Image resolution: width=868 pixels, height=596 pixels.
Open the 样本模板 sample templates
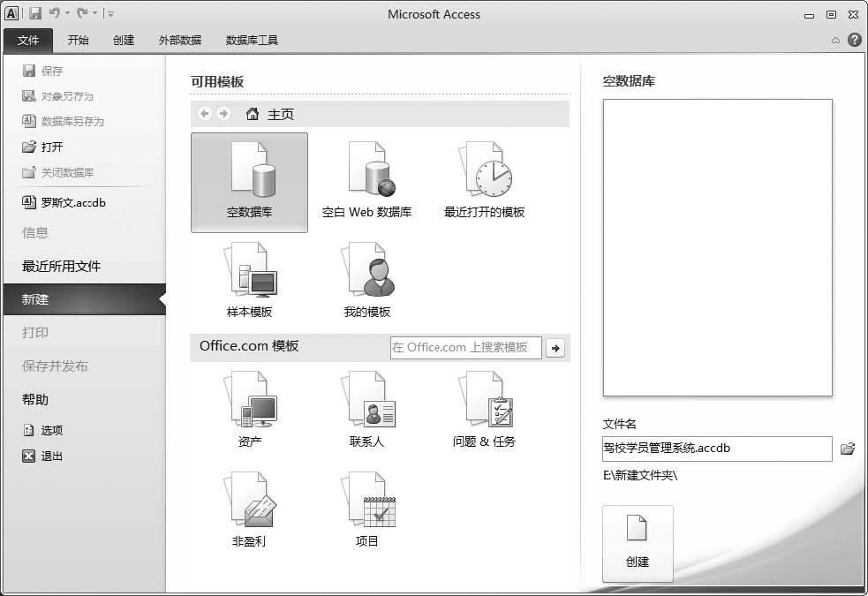point(249,280)
